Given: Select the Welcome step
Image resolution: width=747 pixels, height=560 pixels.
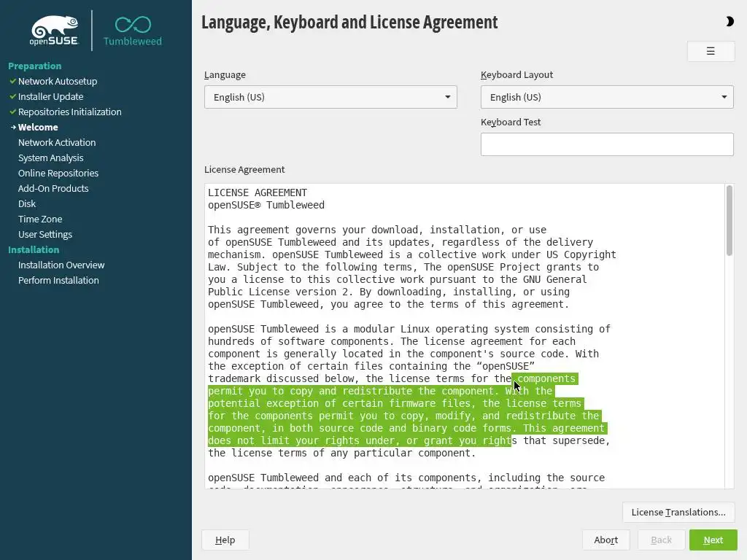Looking at the screenshot, I should click(x=38, y=127).
